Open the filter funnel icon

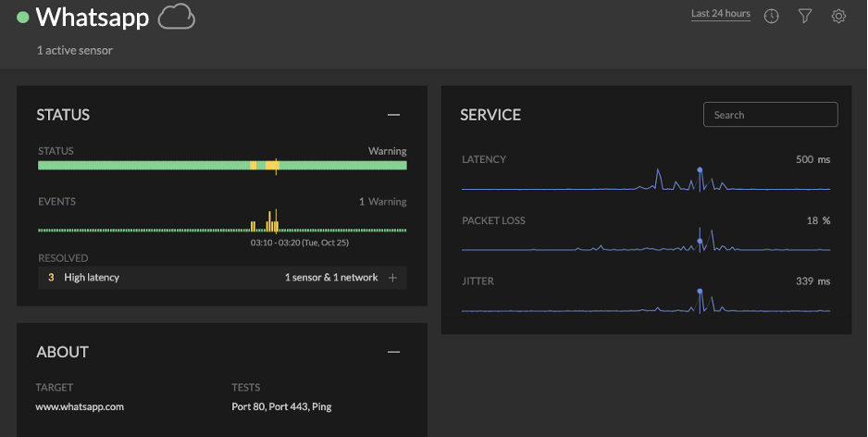point(805,17)
